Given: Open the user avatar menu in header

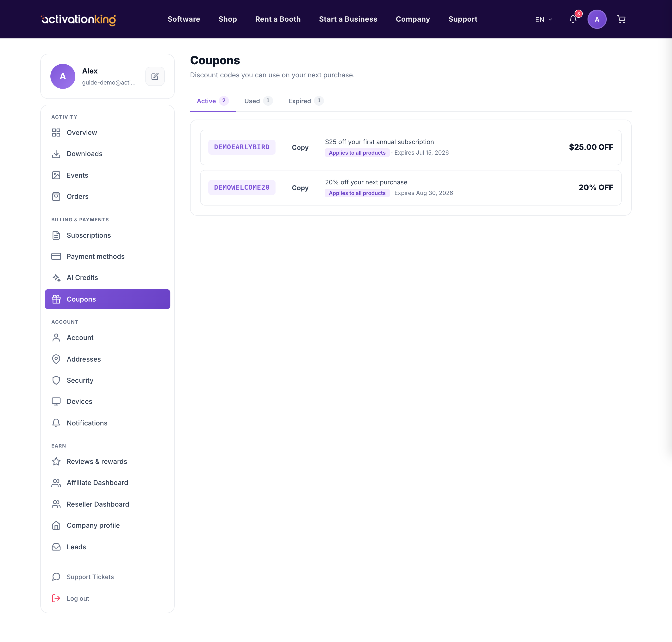Looking at the screenshot, I should tap(597, 19).
